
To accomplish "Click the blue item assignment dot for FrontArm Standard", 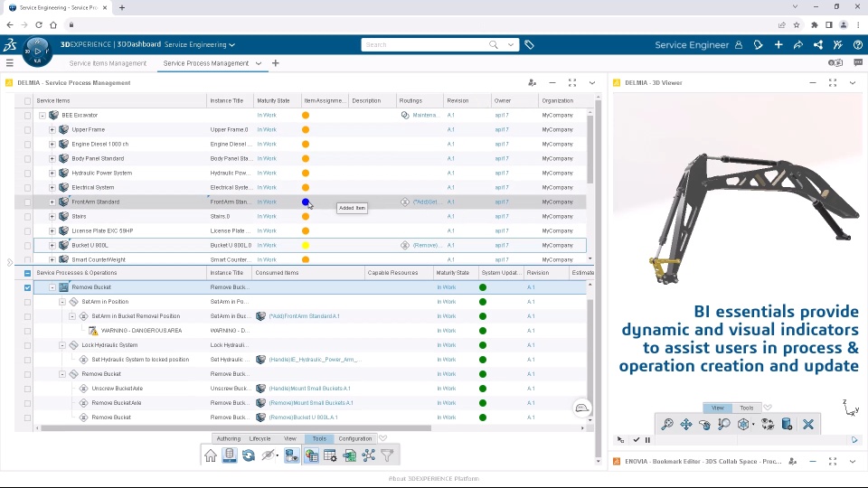I will pyautogui.click(x=305, y=202).
